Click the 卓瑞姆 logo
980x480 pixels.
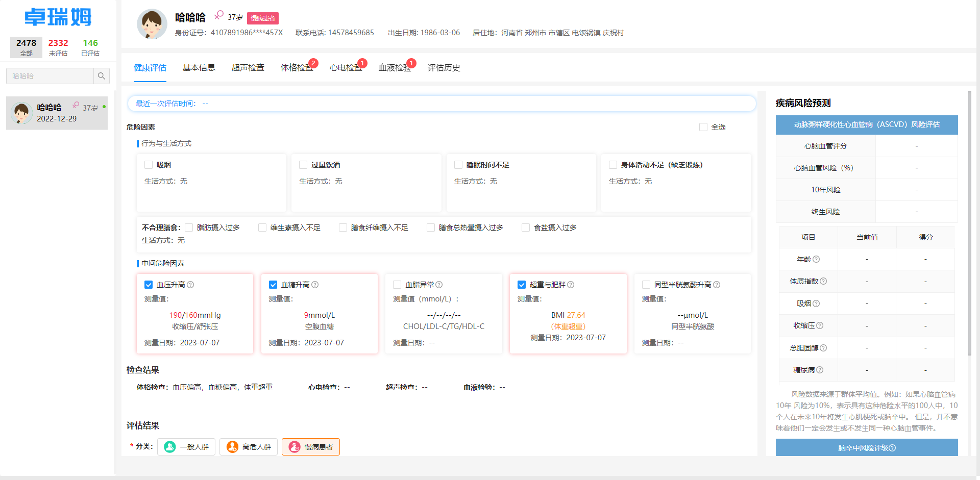tap(58, 17)
